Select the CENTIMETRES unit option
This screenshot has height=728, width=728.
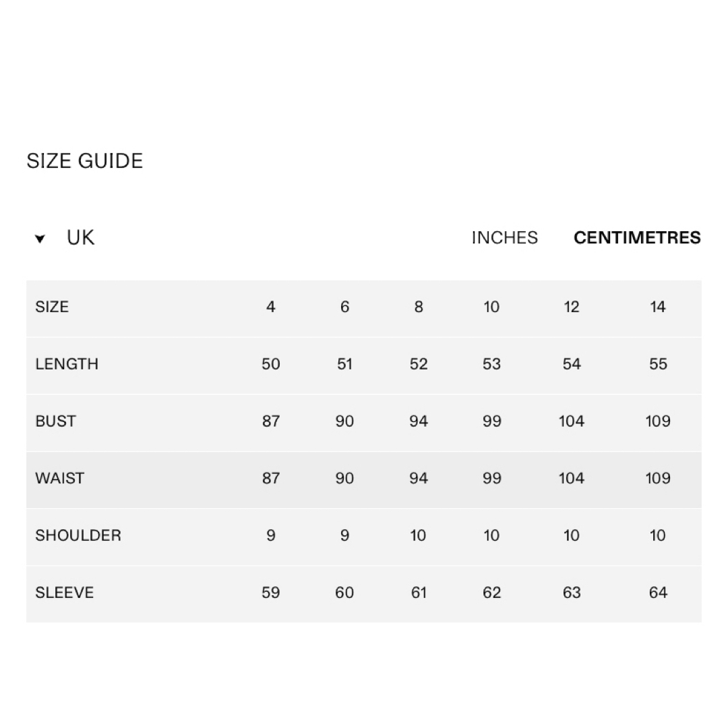click(x=637, y=238)
